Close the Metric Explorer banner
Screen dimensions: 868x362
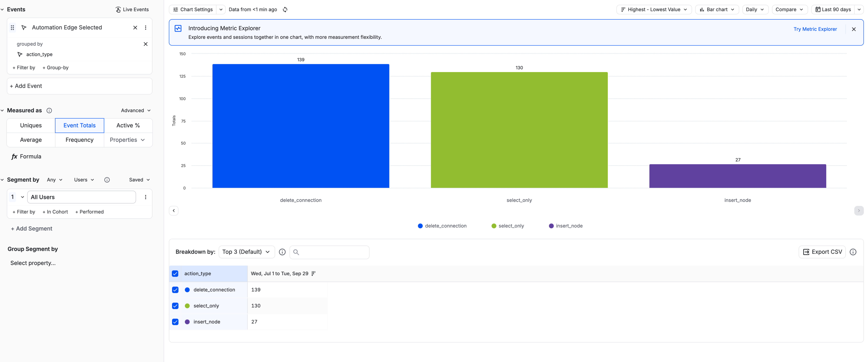[854, 29]
